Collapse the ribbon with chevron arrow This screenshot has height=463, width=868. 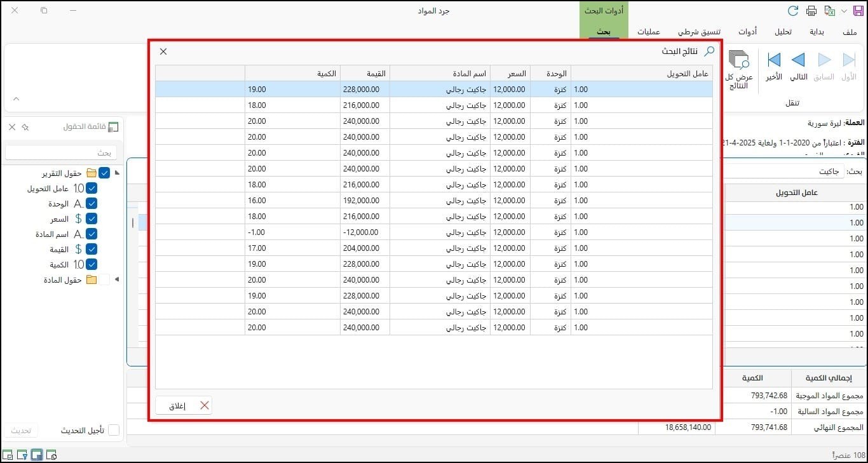[x=16, y=99]
